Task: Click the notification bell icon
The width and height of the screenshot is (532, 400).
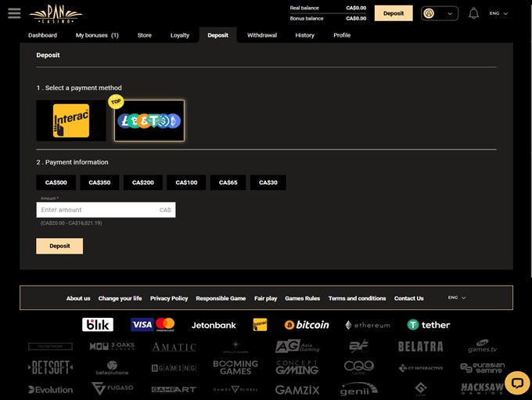Action: click(473, 13)
